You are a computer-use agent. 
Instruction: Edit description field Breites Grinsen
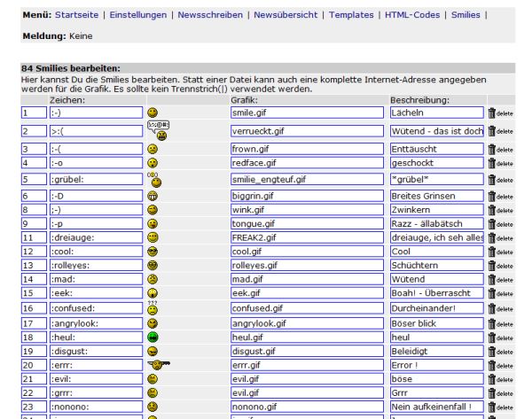click(x=437, y=196)
